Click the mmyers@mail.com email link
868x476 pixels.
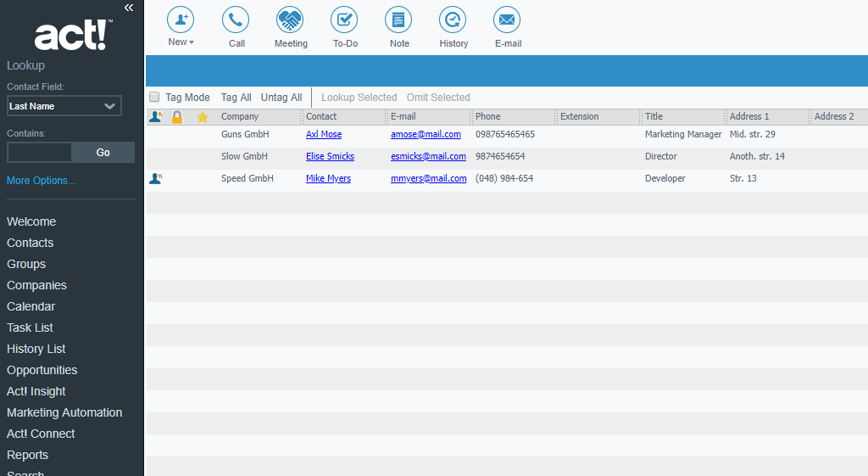pos(428,178)
